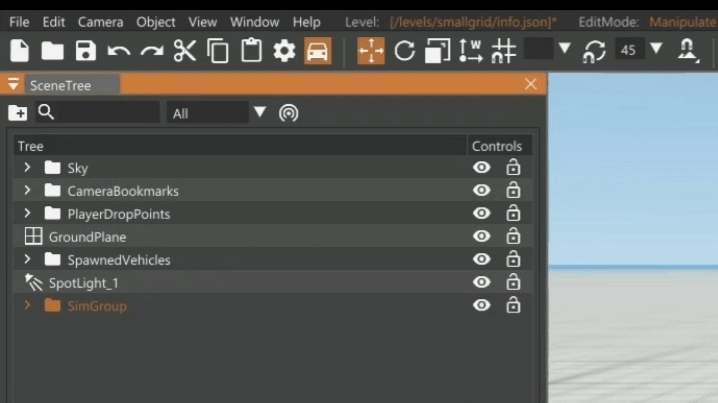This screenshot has width=718, height=403.
Task: Select the All filter combo box
Action: click(207, 113)
